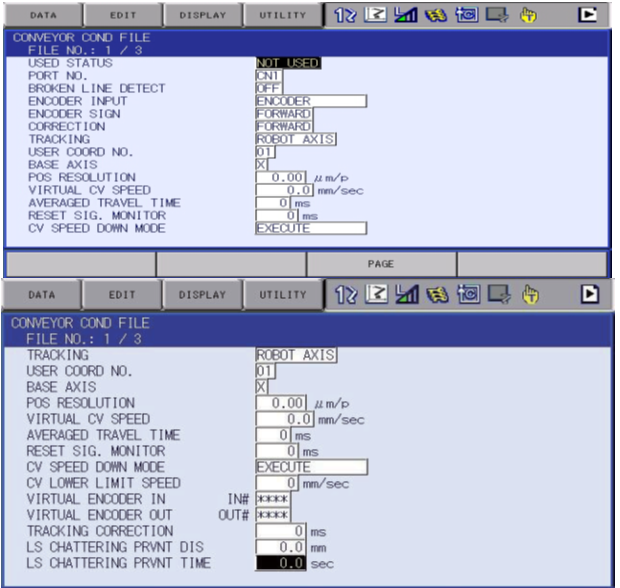Click the 12 job-number icon in upper status bar
Viewport: 620px width, 588px height.
[344, 16]
